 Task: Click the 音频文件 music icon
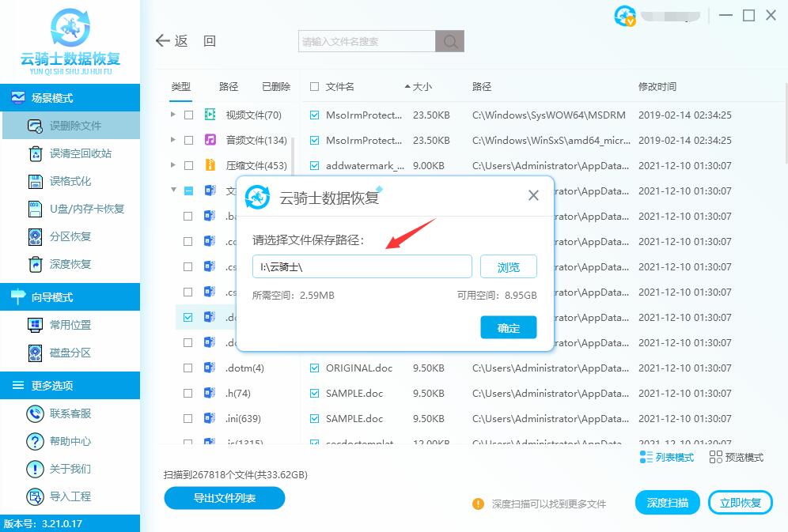coord(210,140)
